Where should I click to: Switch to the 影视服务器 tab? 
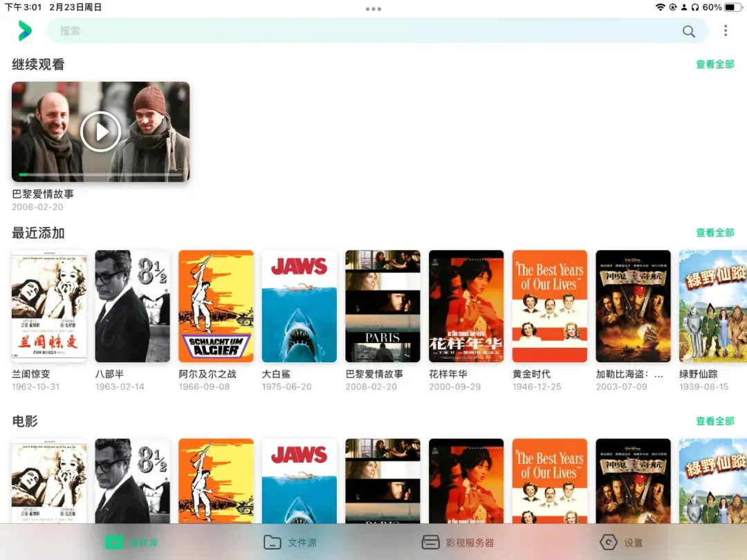click(458, 543)
